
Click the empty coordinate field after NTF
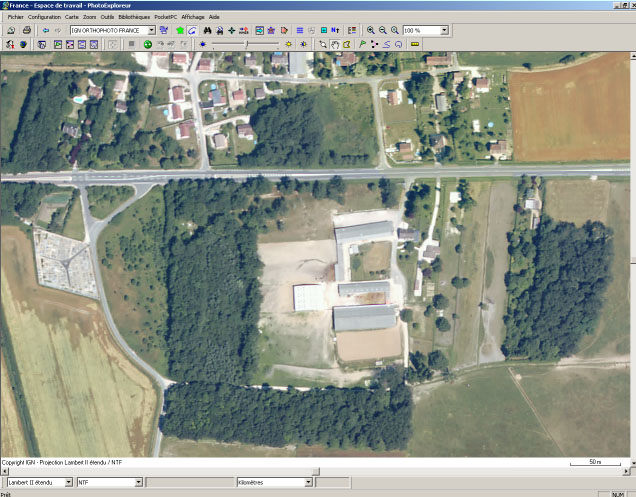pos(189,482)
